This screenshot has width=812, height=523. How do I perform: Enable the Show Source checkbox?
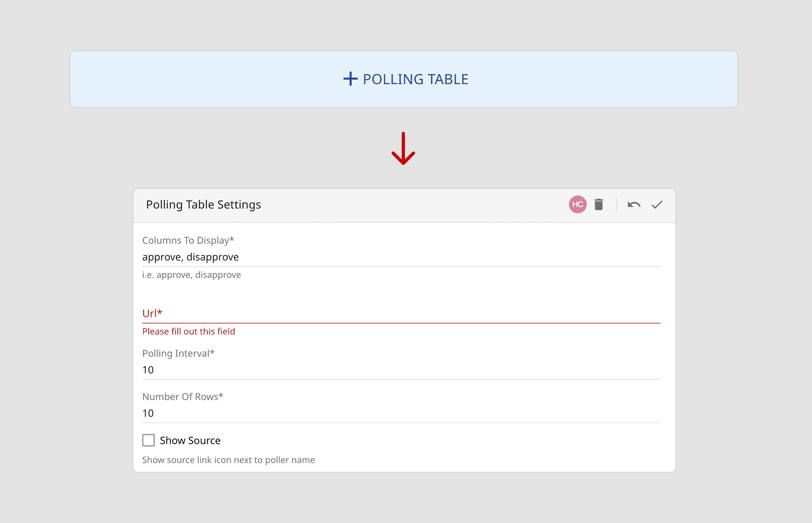148,440
